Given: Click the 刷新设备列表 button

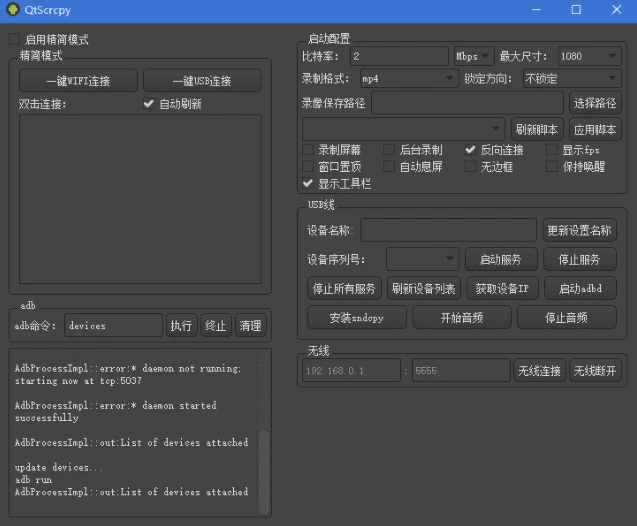Looking at the screenshot, I should pyautogui.click(x=423, y=288).
